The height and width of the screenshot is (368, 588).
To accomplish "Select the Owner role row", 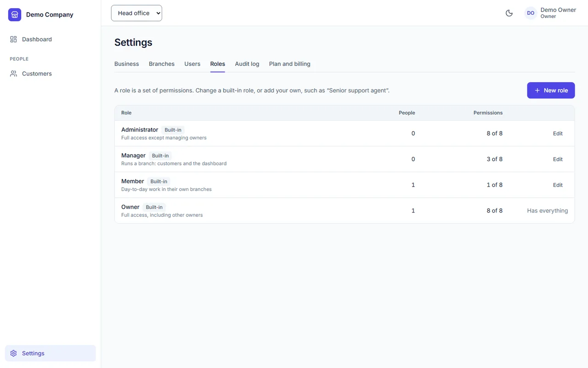I will [x=345, y=211].
